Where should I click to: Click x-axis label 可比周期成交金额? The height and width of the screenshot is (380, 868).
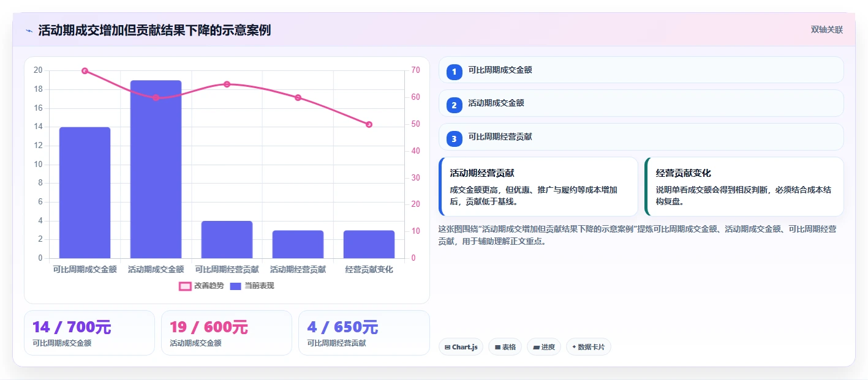pyautogui.click(x=85, y=269)
